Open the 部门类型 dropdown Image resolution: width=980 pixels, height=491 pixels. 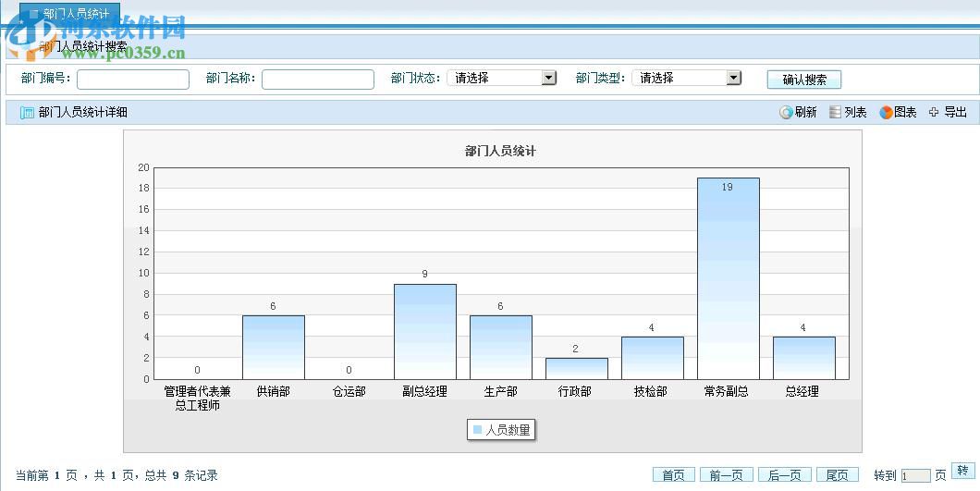[x=686, y=79]
